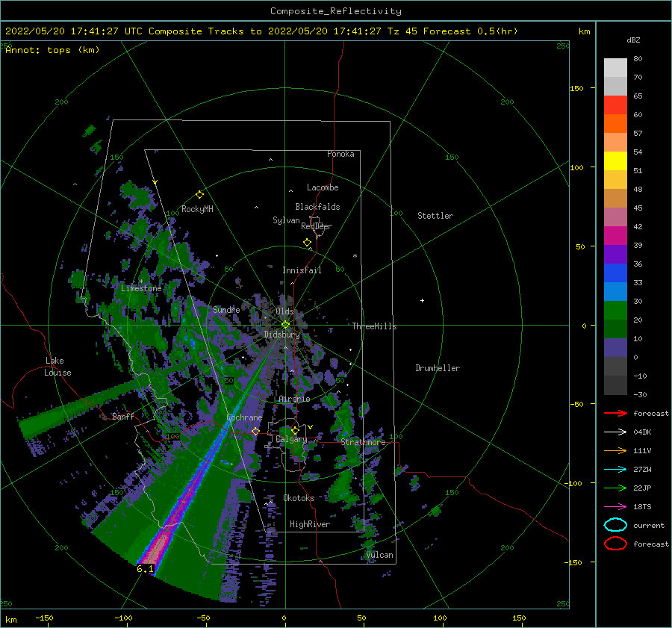Click the red forecast ellipse in legend
Screen dimensions: 672x628
[x=615, y=544]
